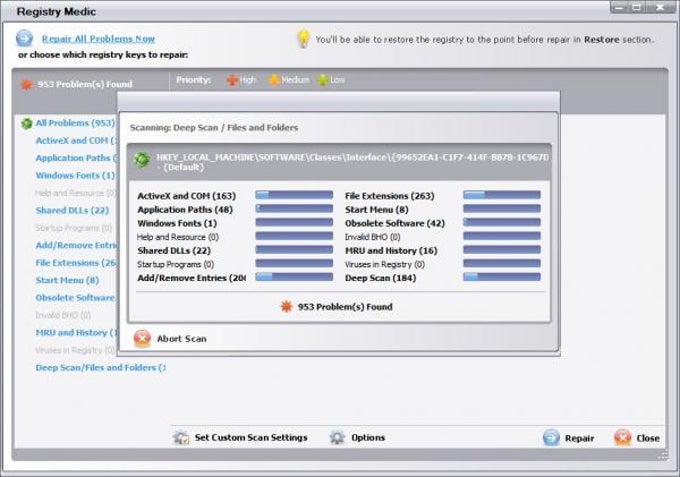Maximize the Registry Medic window

pyautogui.click(x=637, y=7)
